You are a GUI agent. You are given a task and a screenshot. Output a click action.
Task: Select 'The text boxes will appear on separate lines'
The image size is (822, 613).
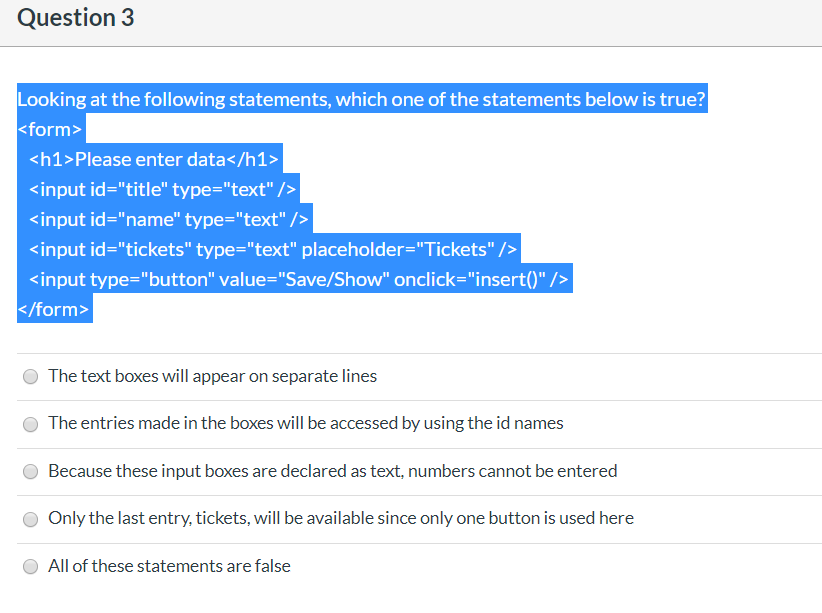[x=212, y=376]
